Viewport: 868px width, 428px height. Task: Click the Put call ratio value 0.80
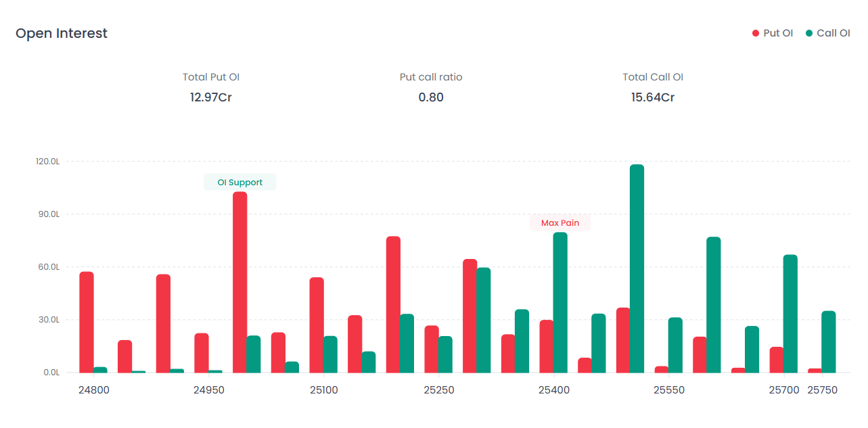pyautogui.click(x=431, y=97)
